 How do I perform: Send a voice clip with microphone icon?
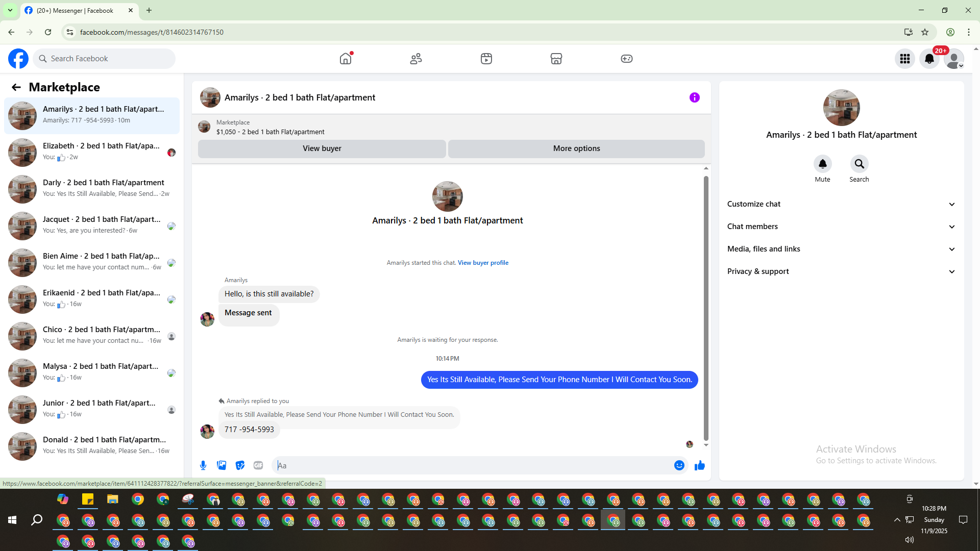203,465
